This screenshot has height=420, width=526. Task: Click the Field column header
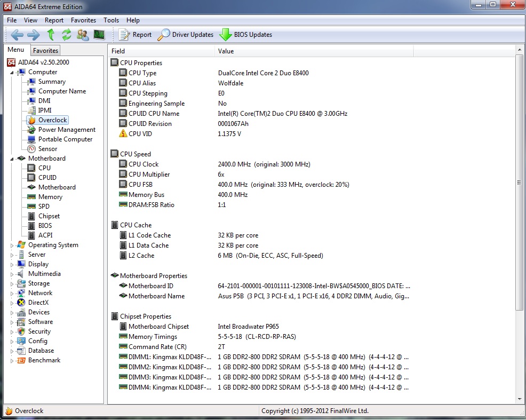click(x=161, y=51)
